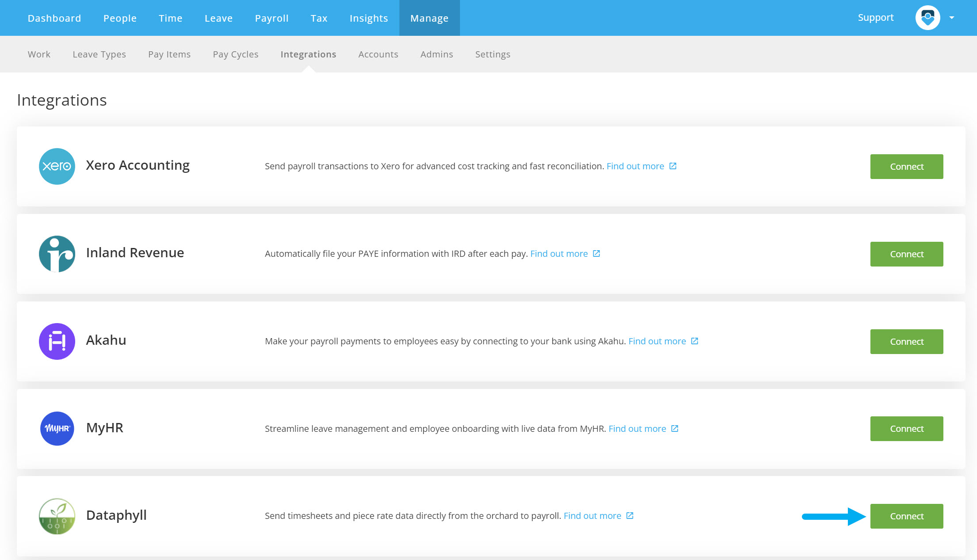This screenshot has width=977, height=560.
Task: Click external link icon in Dataphyll row
Action: click(630, 516)
